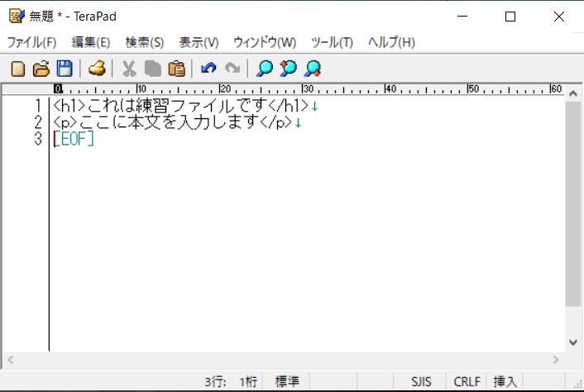Open the ウィンドウ(W) menu
Screen dimensions: 584x392
(x=265, y=42)
